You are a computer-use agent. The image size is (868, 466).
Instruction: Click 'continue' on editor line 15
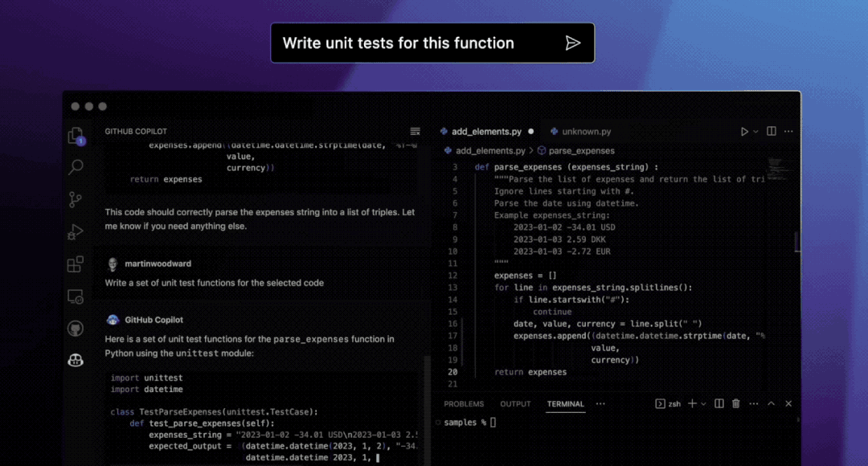pyautogui.click(x=552, y=312)
